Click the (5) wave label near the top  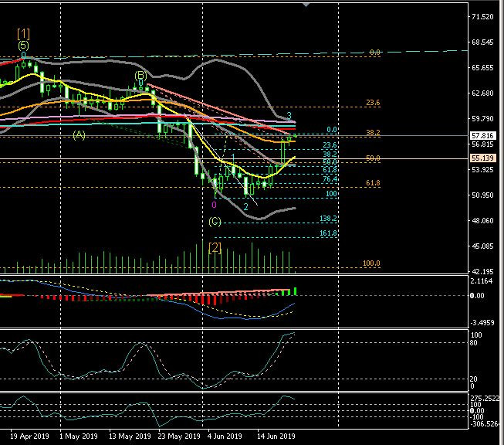click(24, 46)
